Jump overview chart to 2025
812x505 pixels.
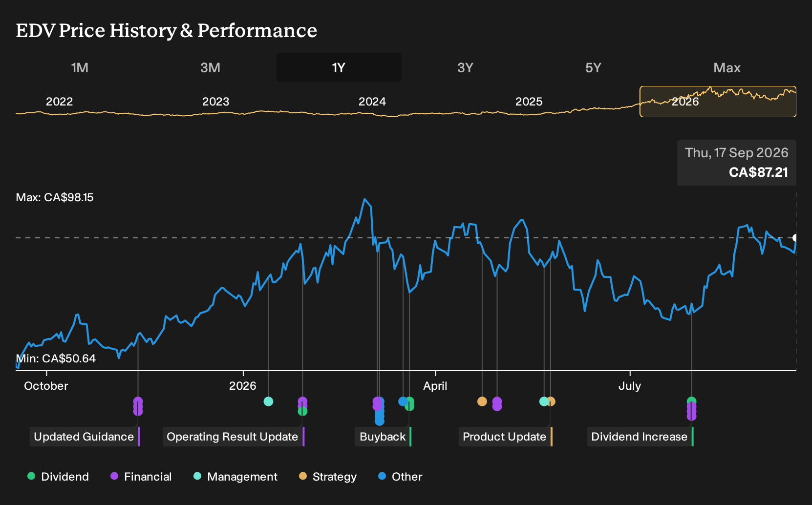529,102
